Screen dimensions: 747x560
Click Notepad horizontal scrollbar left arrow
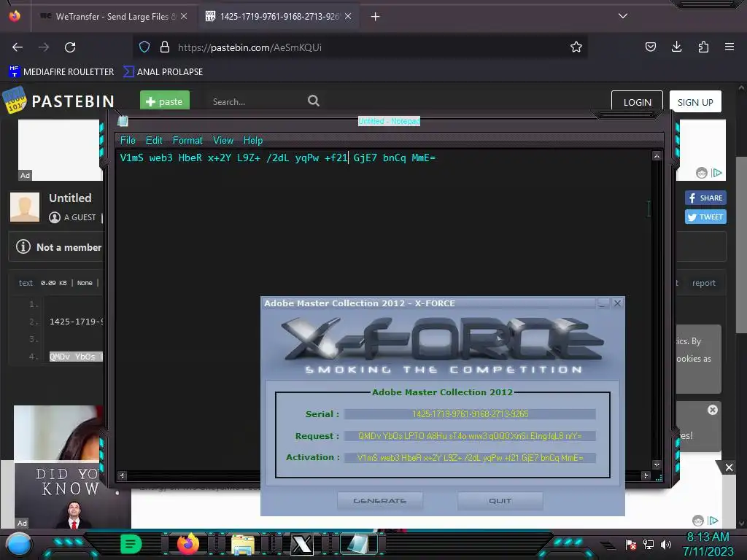click(x=123, y=475)
